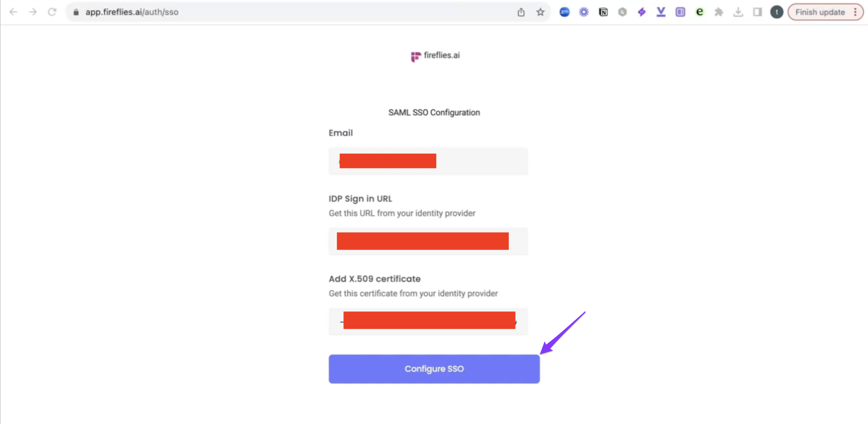
Task: Open the Notion extension icon
Action: 603,12
